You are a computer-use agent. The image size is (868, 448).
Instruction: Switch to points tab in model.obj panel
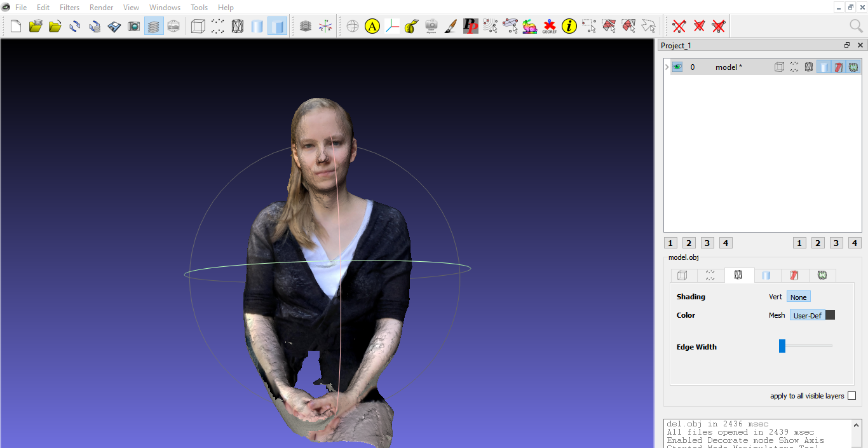[710, 275]
